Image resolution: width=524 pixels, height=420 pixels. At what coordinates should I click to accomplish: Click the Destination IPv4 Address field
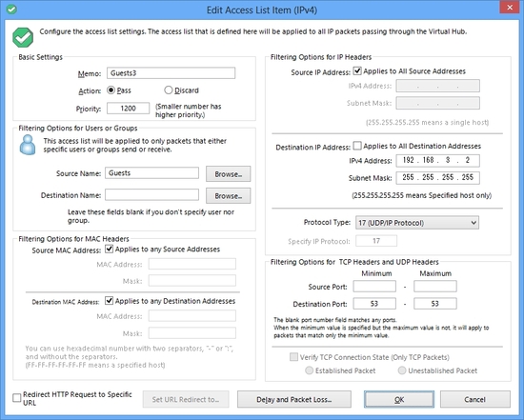coord(438,160)
